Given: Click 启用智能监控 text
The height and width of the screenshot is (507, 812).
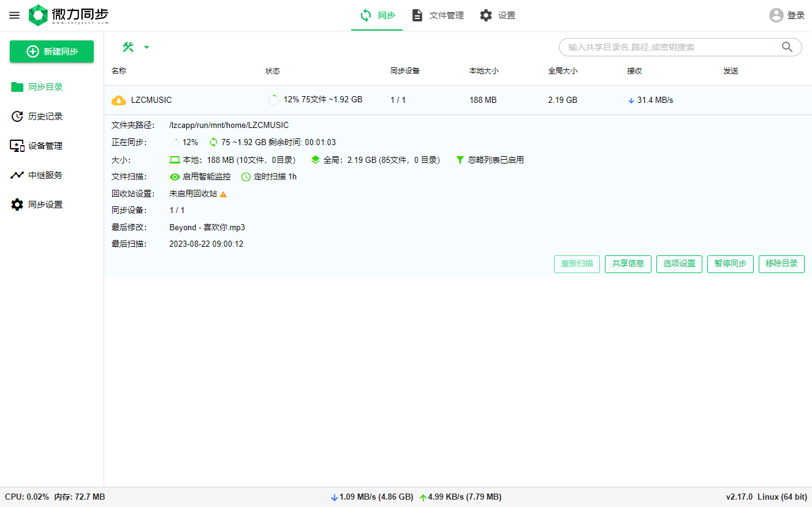Looking at the screenshot, I should (x=207, y=177).
